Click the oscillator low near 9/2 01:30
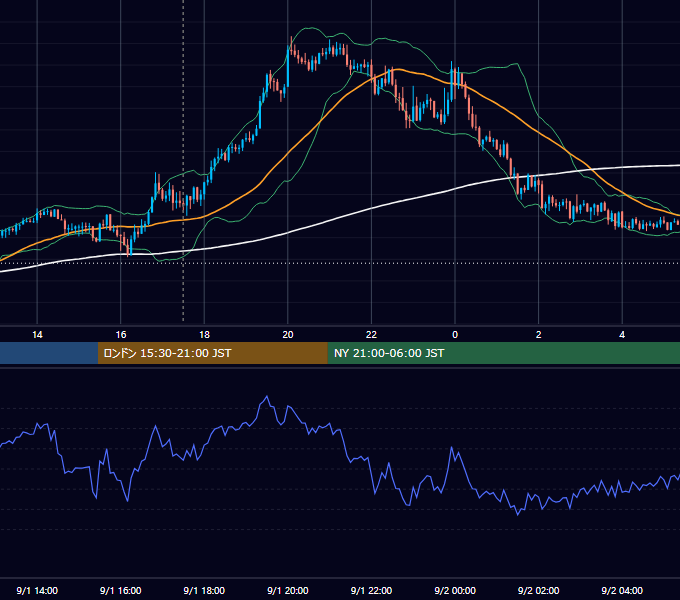Image resolution: width=680 pixels, height=600 pixels. [x=517, y=514]
